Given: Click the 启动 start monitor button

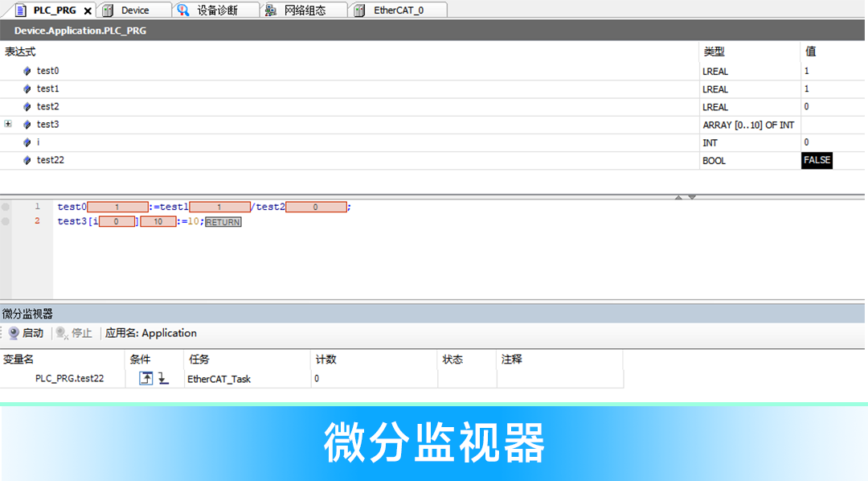Looking at the screenshot, I should (25, 333).
